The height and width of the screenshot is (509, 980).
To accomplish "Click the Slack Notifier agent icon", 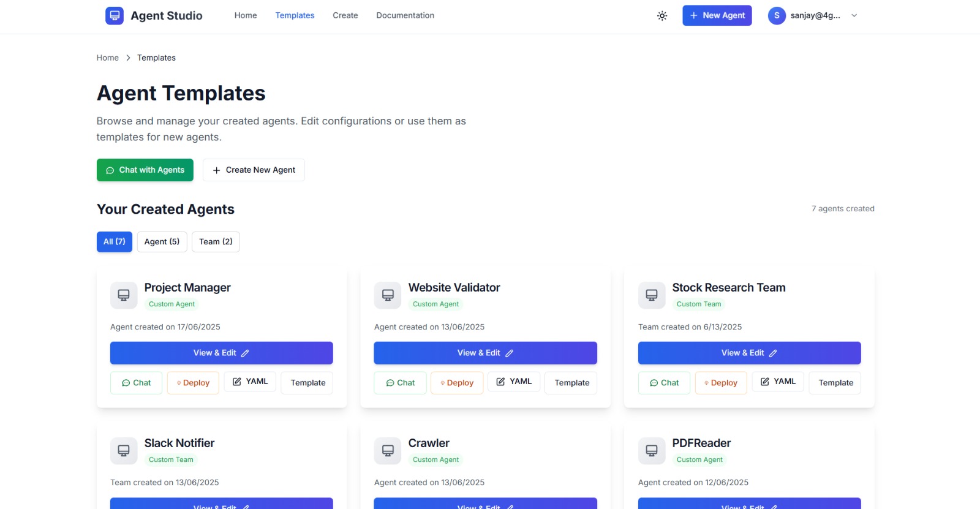I will point(124,451).
